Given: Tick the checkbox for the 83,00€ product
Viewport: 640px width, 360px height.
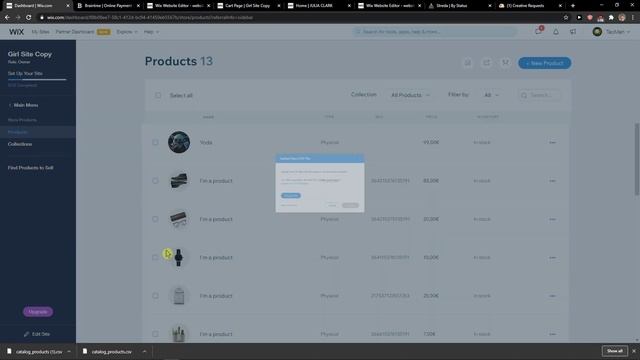Looking at the screenshot, I should 155,181.
